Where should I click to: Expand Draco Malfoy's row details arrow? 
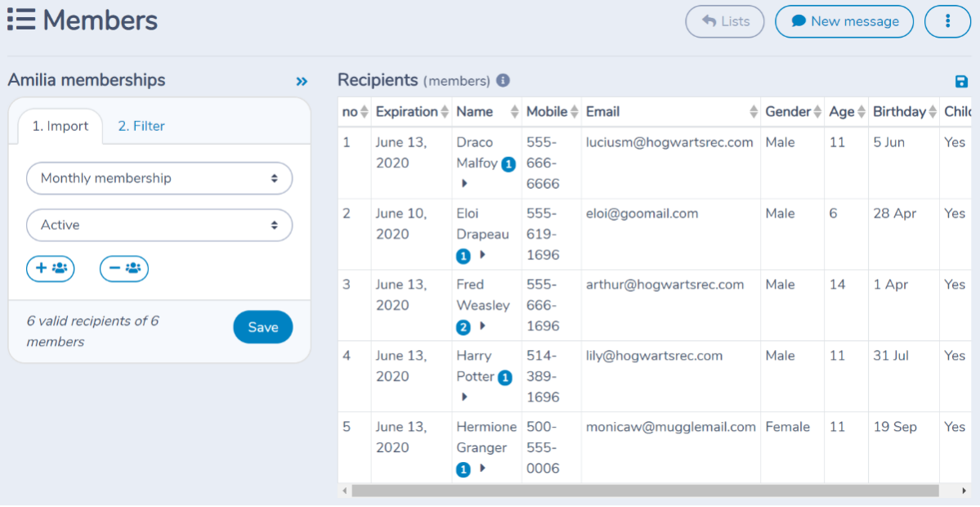[x=463, y=184]
